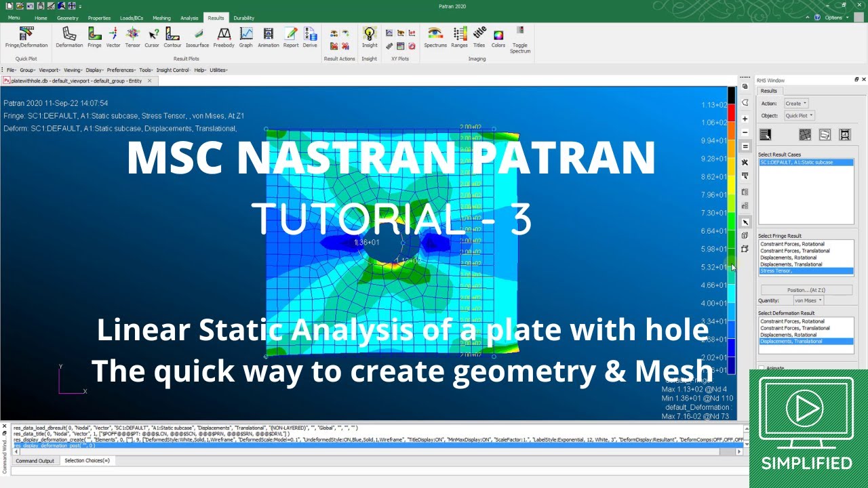
Task: Switch to the Meshing ribbon tab
Action: (x=161, y=18)
